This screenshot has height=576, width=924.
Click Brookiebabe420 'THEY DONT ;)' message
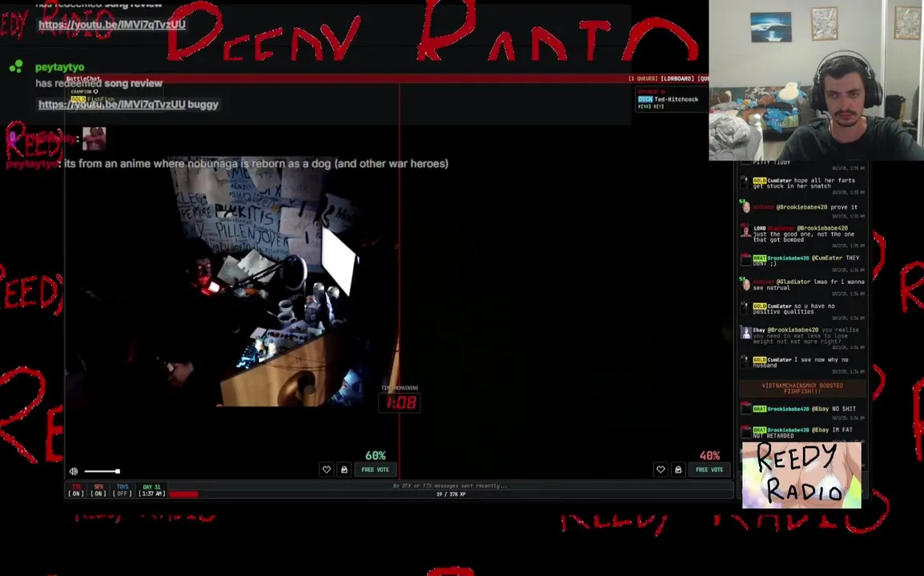(802, 262)
